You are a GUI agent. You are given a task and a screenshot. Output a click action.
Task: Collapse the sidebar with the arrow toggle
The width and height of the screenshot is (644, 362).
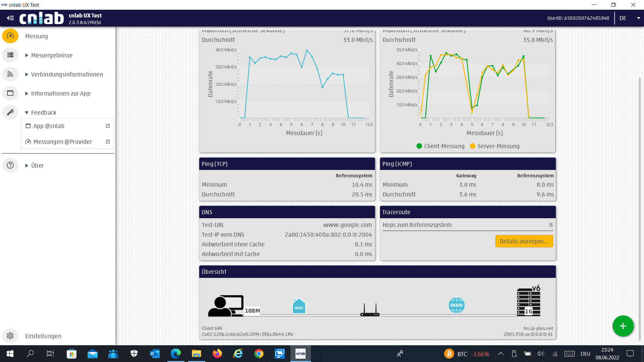coord(10,18)
